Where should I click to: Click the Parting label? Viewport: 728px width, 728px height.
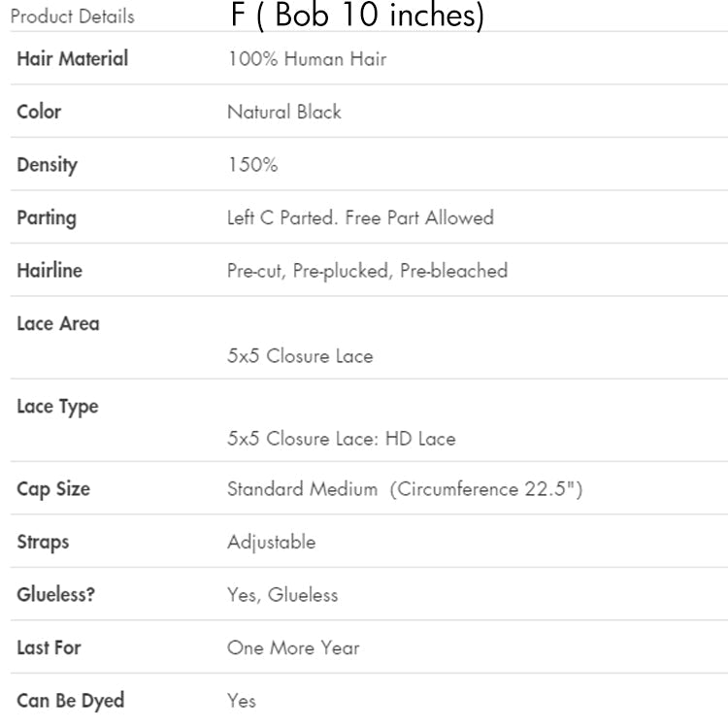point(47,217)
